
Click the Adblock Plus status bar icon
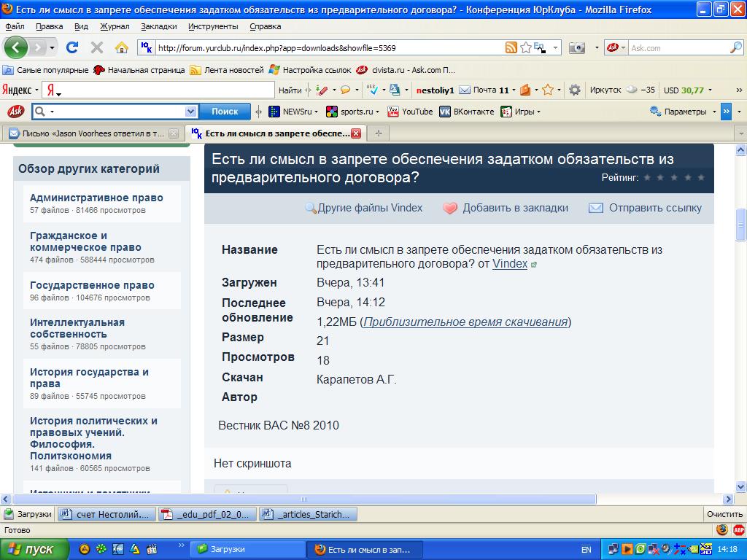point(738,530)
